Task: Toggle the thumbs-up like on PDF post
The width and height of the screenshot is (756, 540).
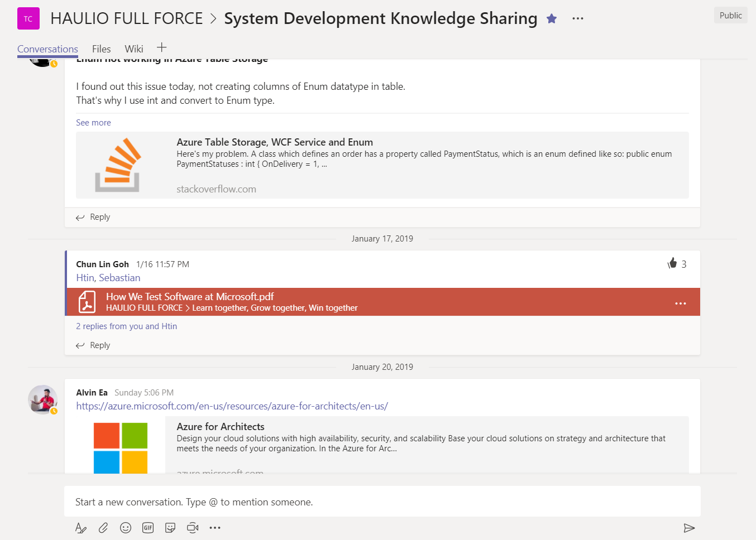Action: tap(672, 264)
